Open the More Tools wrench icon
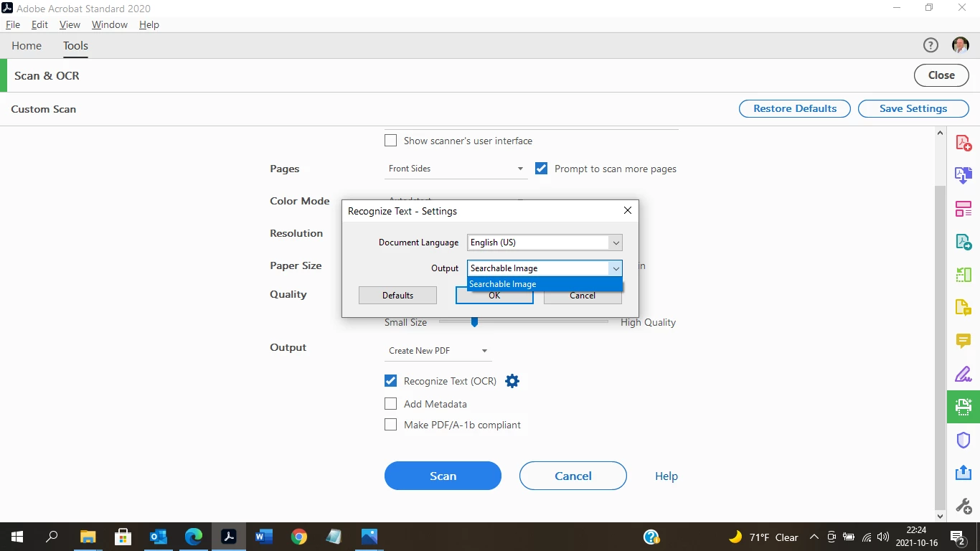 [963, 506]
